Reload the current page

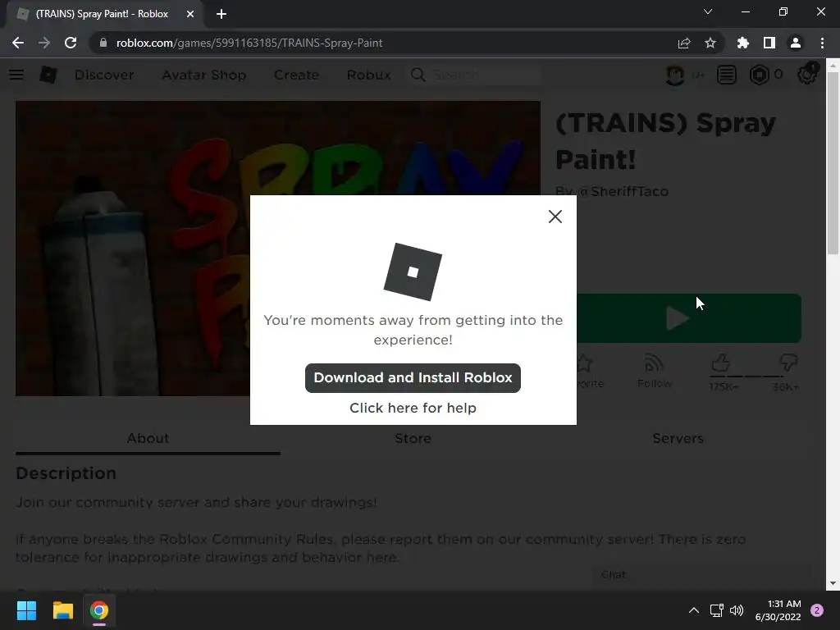[71, 43]
